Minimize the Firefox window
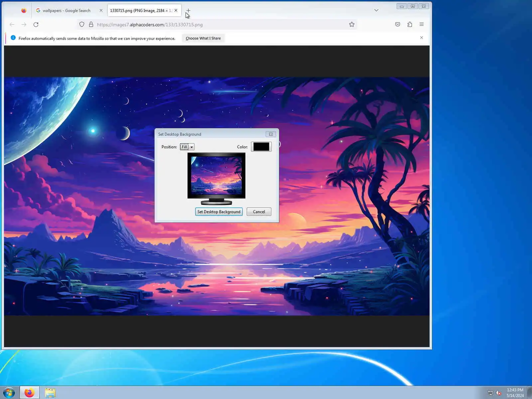The height and width of the screenshot is (399, 532). click(x=402, y=6)
